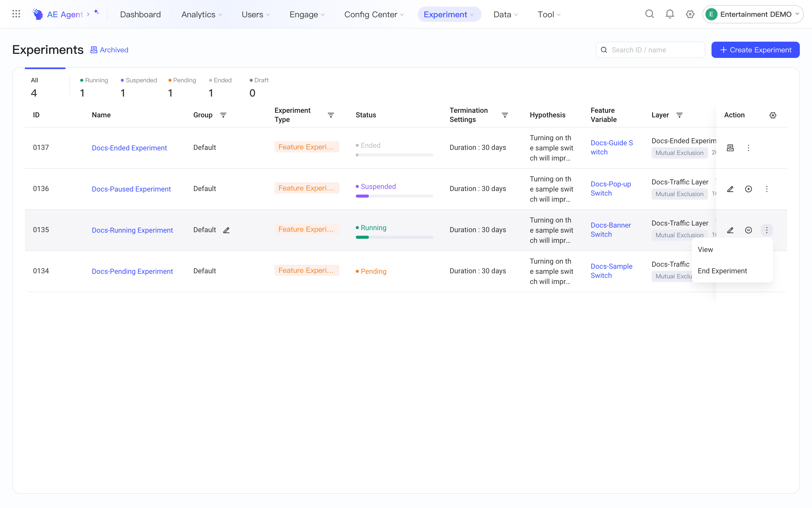Resume the Docs-Paused Experiment
Viewport: 812px width, 508px height.
point(748,189)
